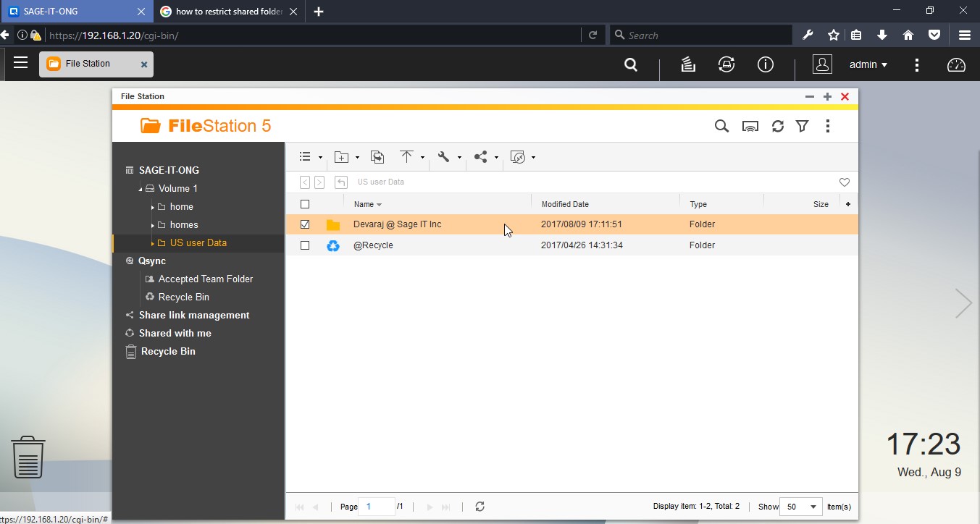
Task: Add folder to favorites with heart icon
Action: click(x=844, y=182)
